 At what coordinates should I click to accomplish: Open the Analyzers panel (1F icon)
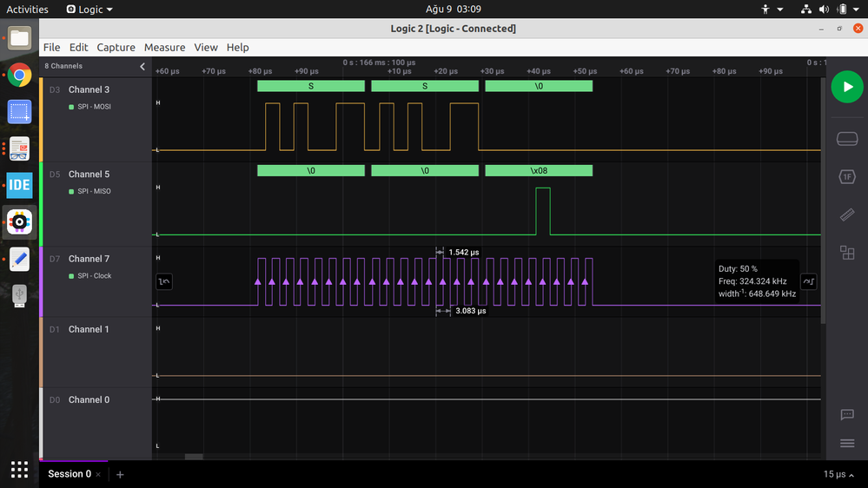pos(847,176)
